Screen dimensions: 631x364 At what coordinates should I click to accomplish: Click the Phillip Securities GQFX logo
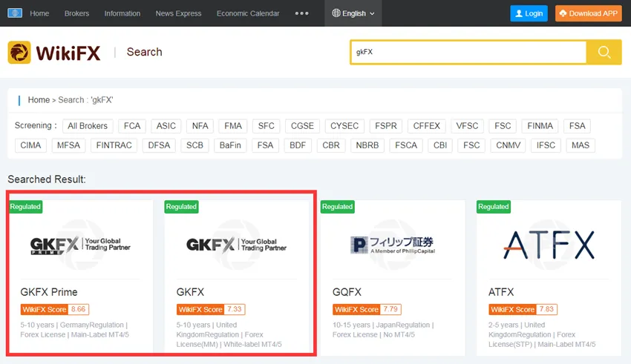point(393,245)
